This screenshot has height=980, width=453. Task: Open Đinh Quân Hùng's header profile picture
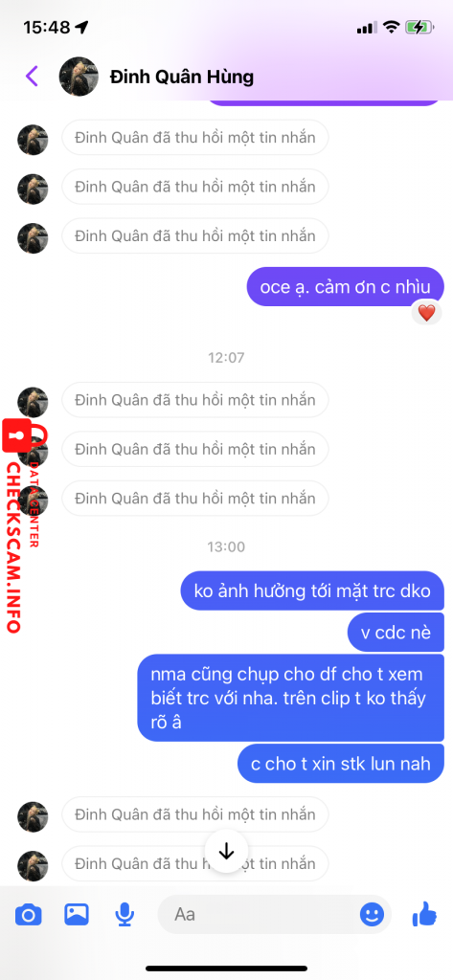[79, 77]
